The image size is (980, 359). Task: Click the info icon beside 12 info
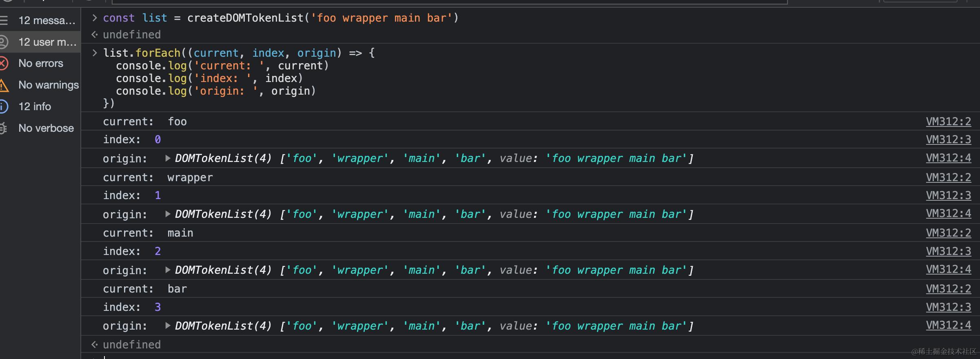3,106
